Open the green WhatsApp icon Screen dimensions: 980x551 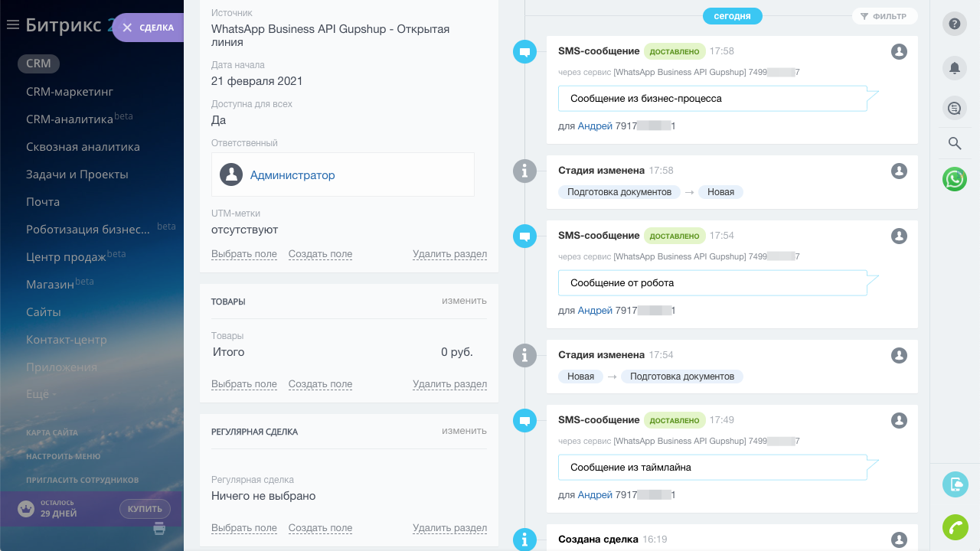point(955,179)
